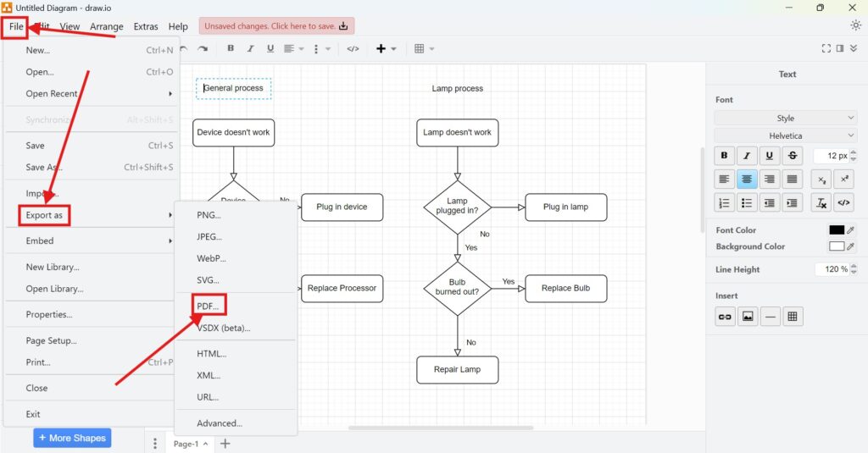
Task: Insert a numbered list
Action: [724, 202]
